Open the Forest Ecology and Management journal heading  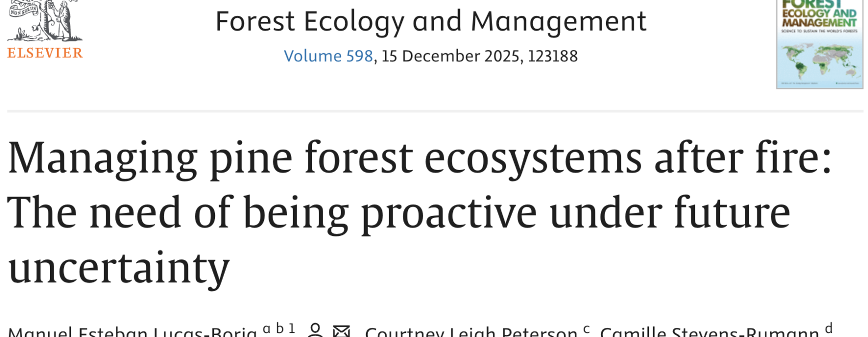point(430,21)
